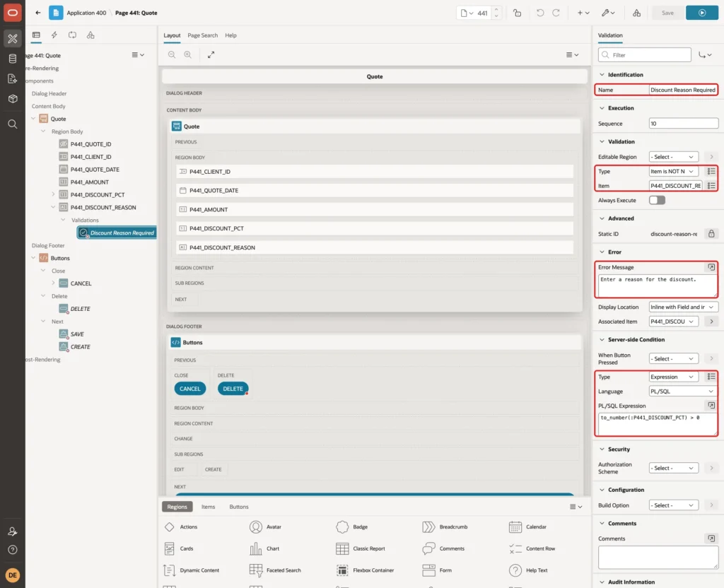Click the CANCEL button in layout
The height and width of the screenshot is (588, 724).
pyautogui.click(x=189, y=389)
